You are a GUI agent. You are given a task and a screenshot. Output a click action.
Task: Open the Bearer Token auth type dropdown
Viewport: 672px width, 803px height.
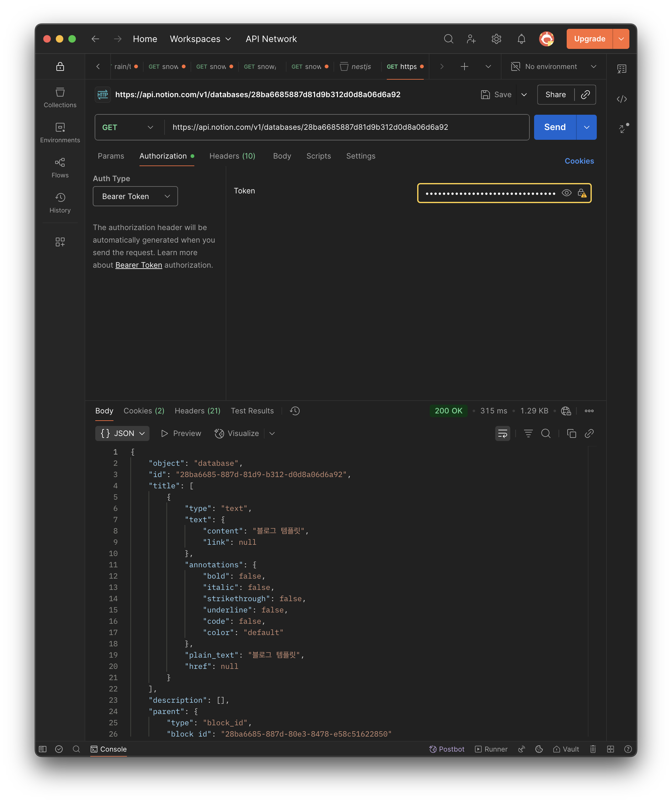coord(135,196)
